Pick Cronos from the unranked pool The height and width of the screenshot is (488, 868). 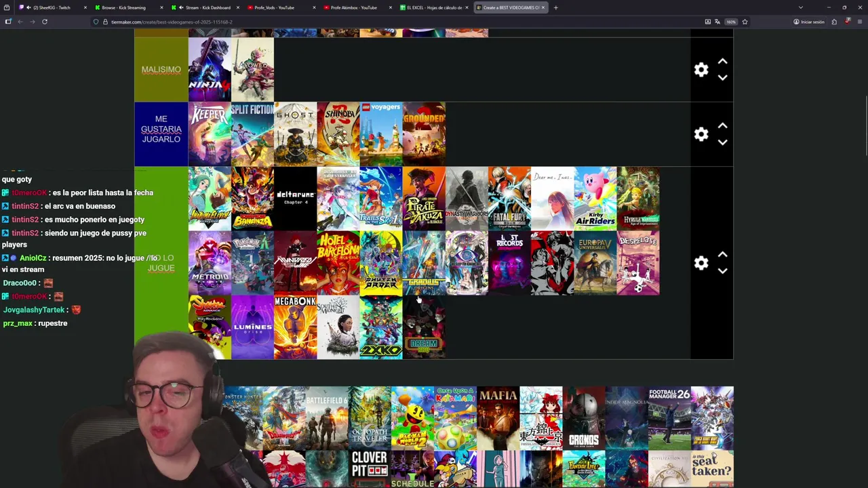tap(584, 418)
